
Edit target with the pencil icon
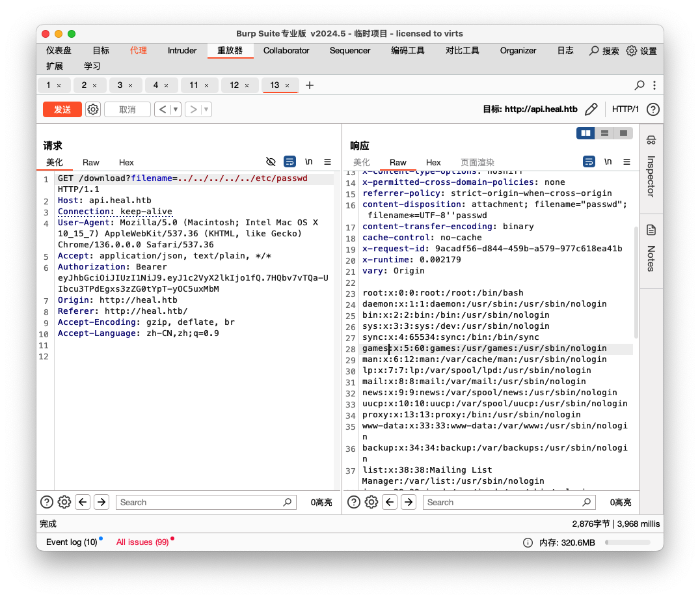point(591,109)
